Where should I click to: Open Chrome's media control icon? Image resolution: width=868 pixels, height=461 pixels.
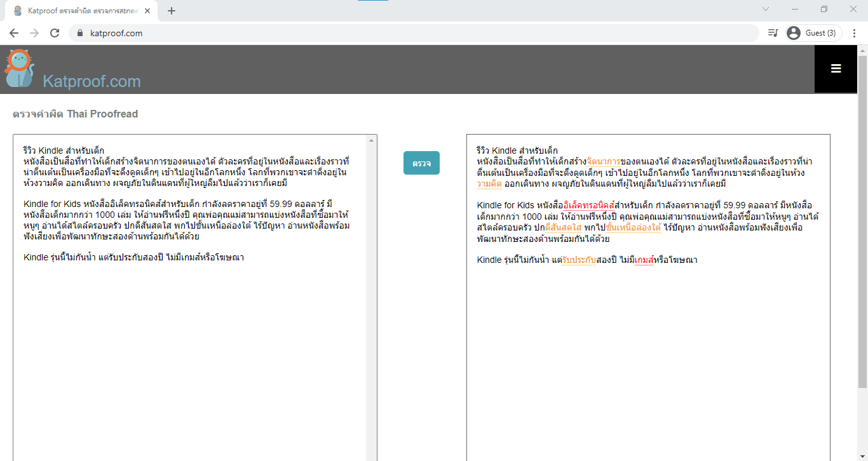pos(773,33)
